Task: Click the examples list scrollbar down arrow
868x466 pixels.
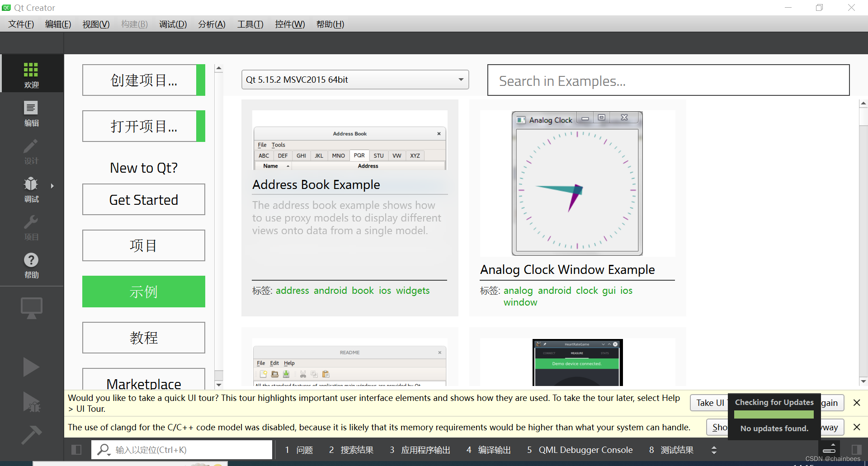Action: pos(863,381)
